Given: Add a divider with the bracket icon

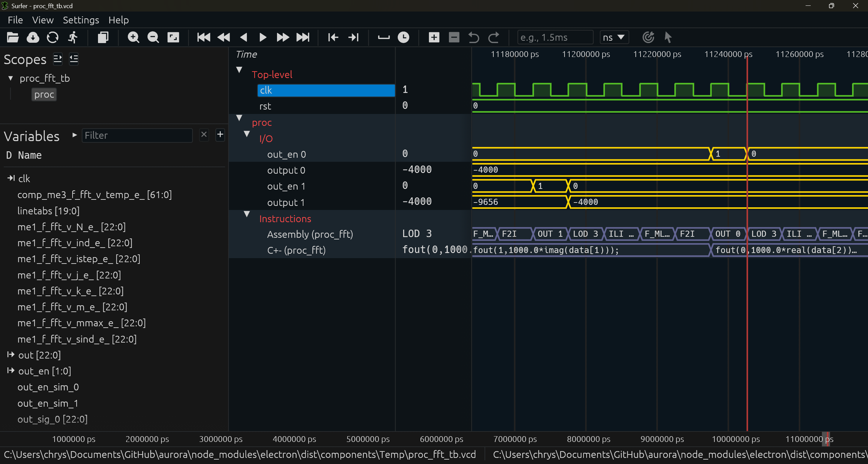Looking at the screenshot, I should click(x=384, y=37).
